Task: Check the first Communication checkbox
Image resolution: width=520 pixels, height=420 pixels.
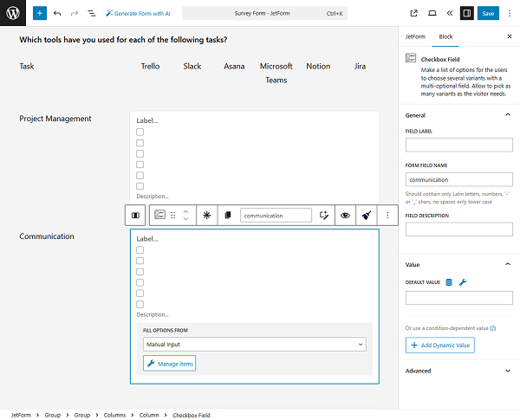Action: [140, 250]
